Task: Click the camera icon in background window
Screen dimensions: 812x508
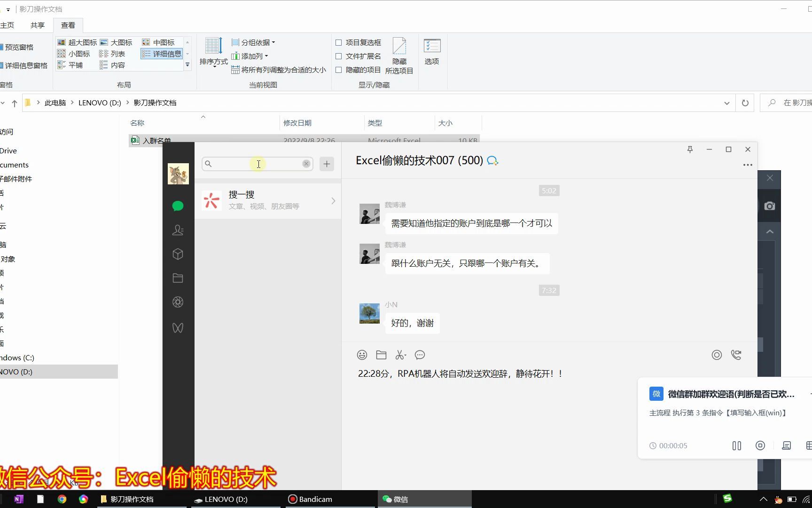Action: pyautogui.click(x=770, y=206)
